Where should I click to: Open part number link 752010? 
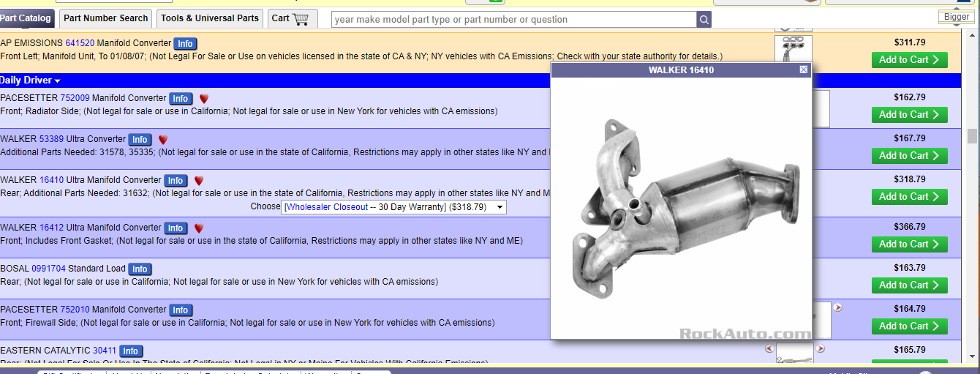75,310
